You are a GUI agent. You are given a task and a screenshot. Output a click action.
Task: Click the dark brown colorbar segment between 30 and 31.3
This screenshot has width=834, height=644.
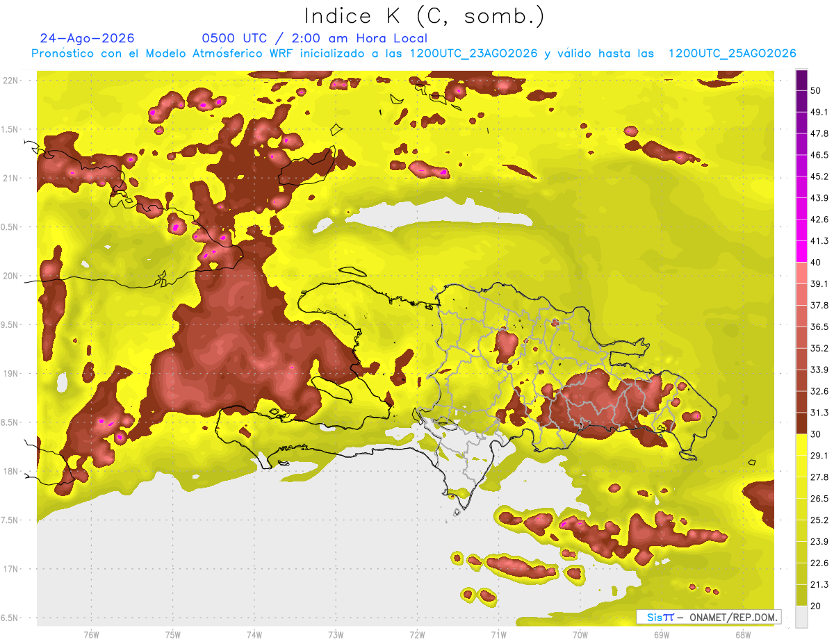801,423
